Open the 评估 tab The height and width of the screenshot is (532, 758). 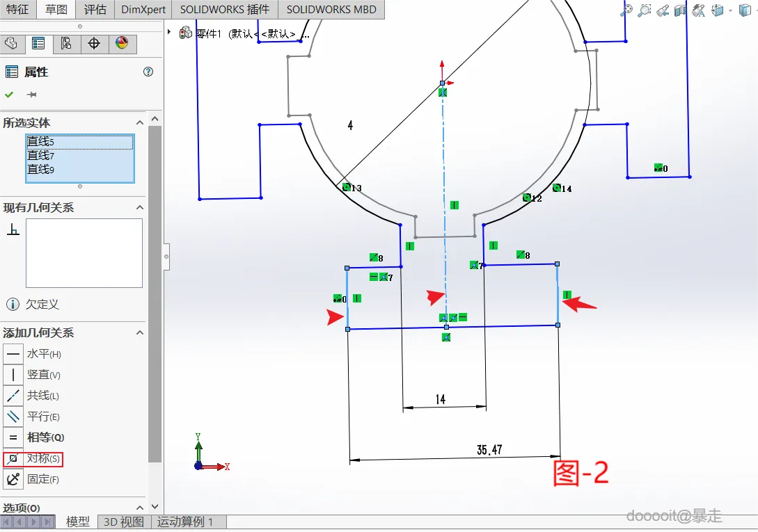click(95, 9)
